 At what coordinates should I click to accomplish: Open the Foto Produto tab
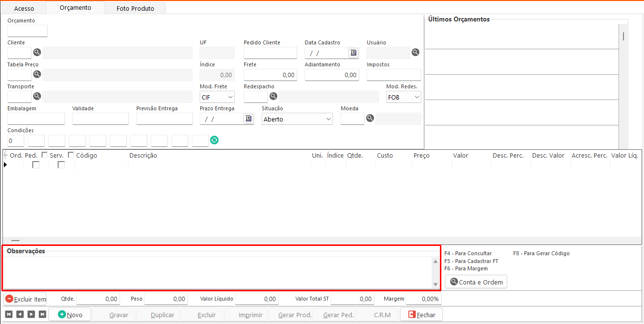[135, 8]
